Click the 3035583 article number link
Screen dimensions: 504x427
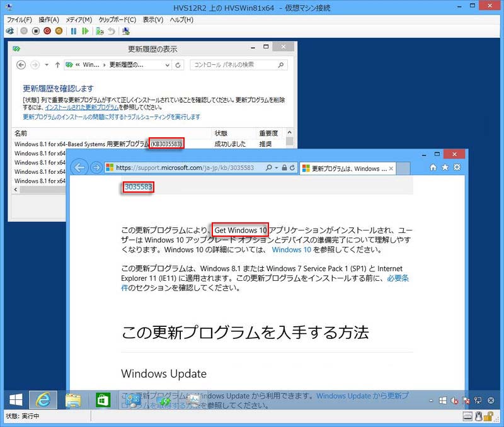tap(138, 186)
